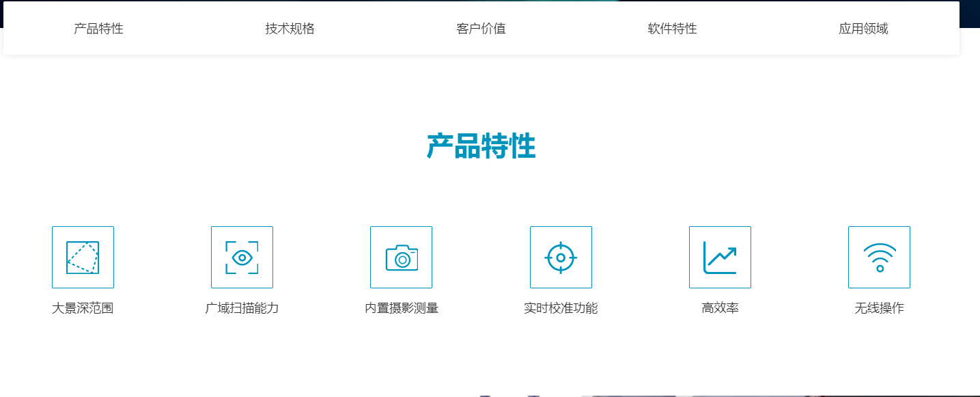Select the 内置摄影测量 text label
The height and width of the screenshot is (397, 980).
[x=401, y=308]
